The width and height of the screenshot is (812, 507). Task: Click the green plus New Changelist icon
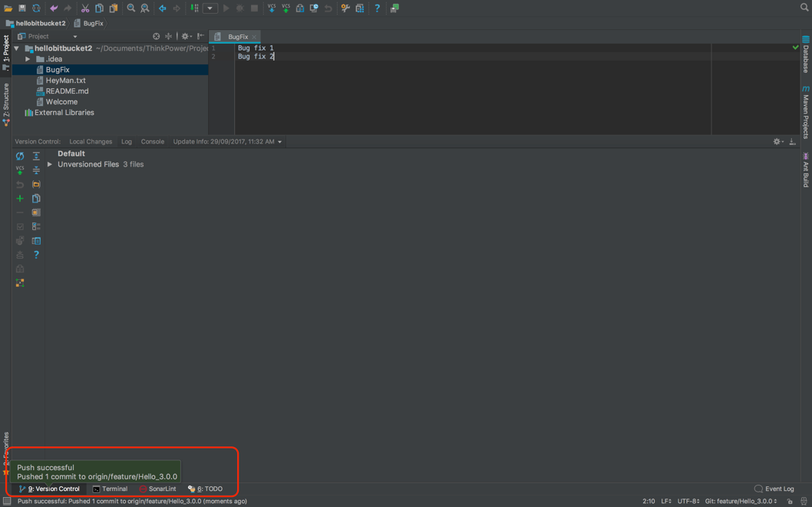point(20,198)
